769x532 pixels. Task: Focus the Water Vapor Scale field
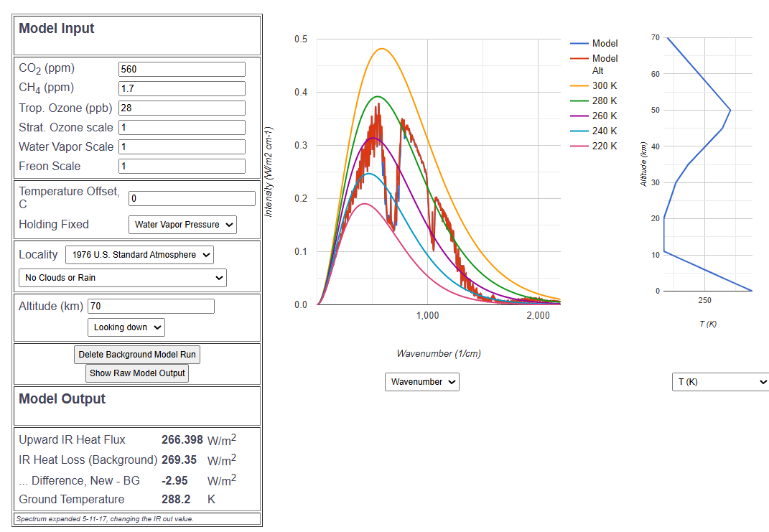click(182, 146)
